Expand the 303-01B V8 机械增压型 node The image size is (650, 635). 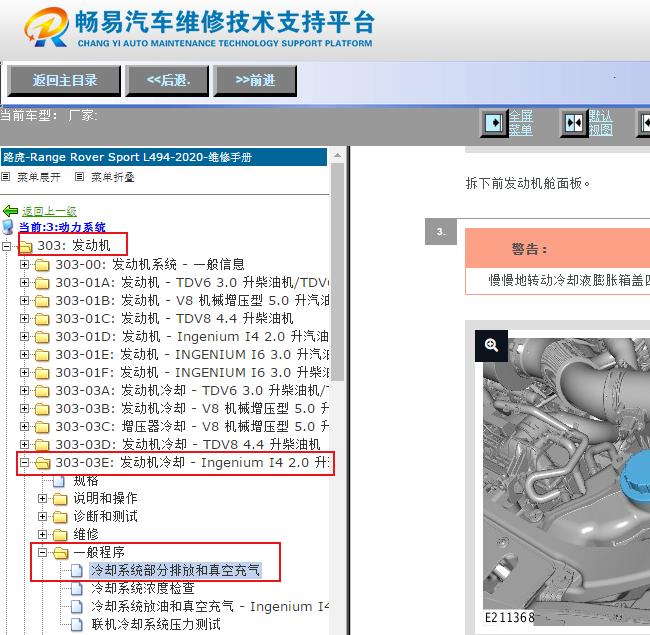(24, 300)
